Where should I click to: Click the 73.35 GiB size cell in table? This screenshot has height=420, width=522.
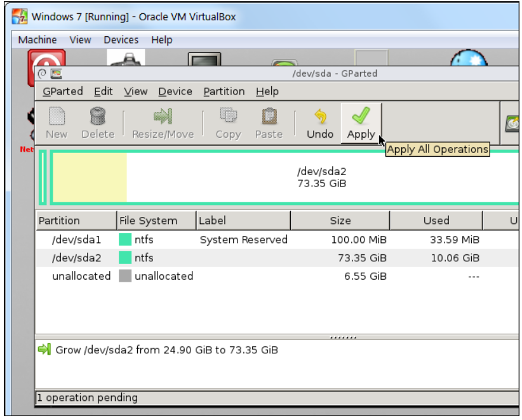pos(362,258)
